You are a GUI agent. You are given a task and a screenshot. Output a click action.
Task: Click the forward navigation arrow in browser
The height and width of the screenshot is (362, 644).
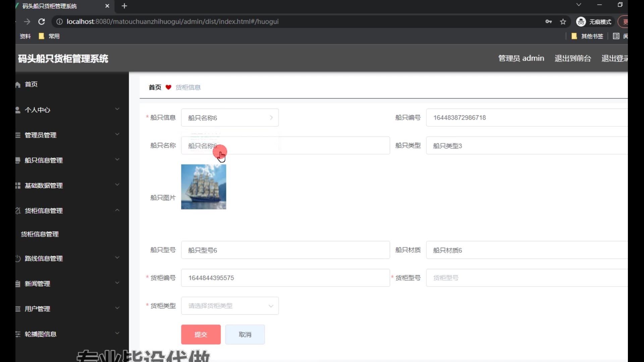(x=27, y=21)
